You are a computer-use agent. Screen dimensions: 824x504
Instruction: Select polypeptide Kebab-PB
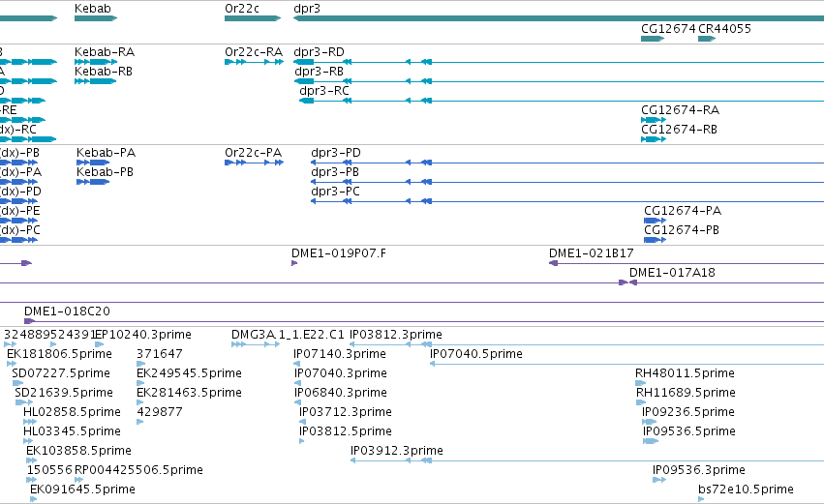tap(105, 172)
